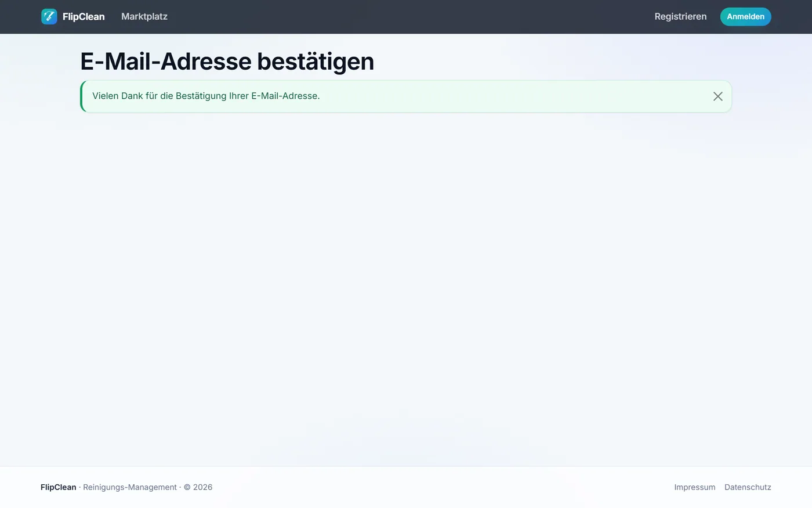The image size is (812, 508).
Task: Click the Anmelden button
Action: pyautogui.click(x=746, y=16)
